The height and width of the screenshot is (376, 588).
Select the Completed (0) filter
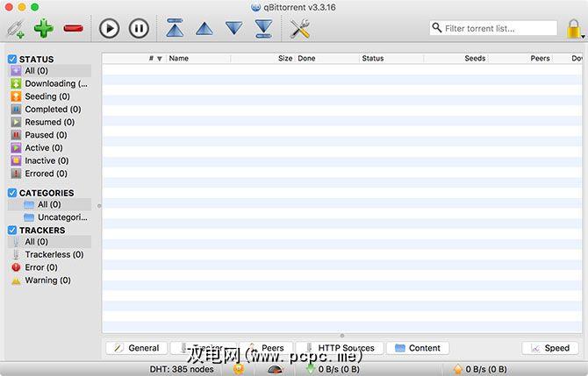point(49,110)
